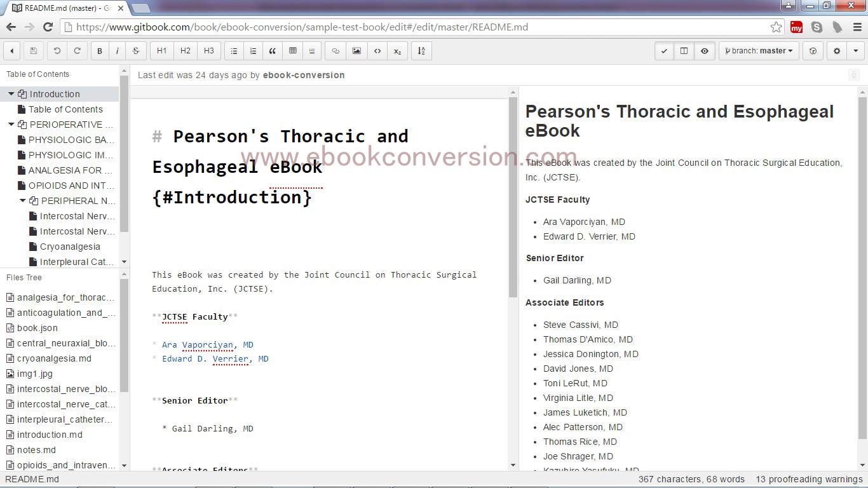Apply bold formatting
Image resolution: width=868 pixels, height=488 pixels.
click(100, 51)
